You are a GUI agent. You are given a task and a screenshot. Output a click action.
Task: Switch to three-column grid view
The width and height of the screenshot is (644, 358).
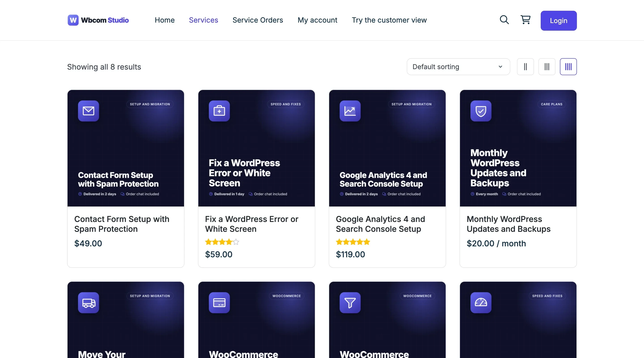(x=547, y=67)
